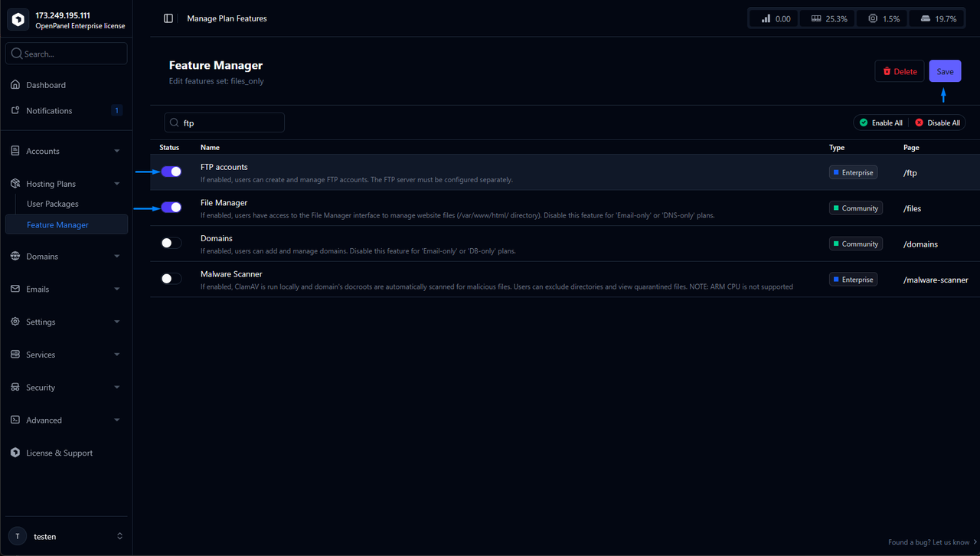View the memory usage 25.3% indicator
This screenshot has width=980, height=556.
tap(828, 18)
